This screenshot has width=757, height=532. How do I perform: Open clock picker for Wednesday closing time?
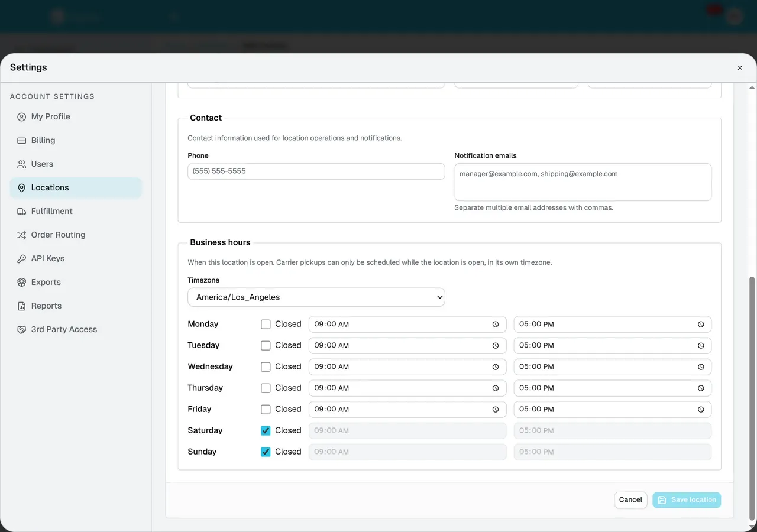701,367
